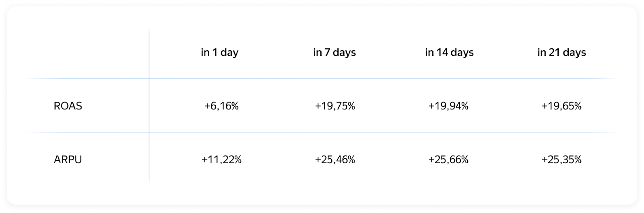
Task: Click the ROAS row label
Action: click(x=68, y=106)
